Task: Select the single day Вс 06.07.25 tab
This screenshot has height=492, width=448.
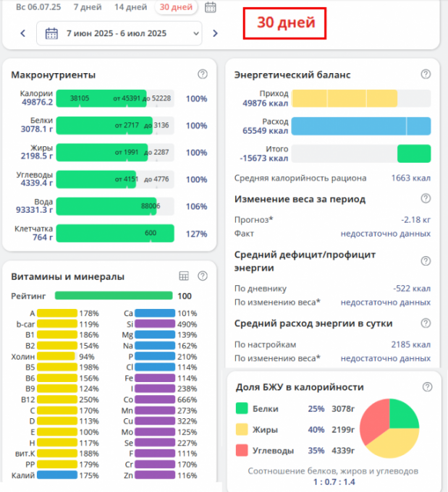Action: pyautogui.click(x=38, y=7)
